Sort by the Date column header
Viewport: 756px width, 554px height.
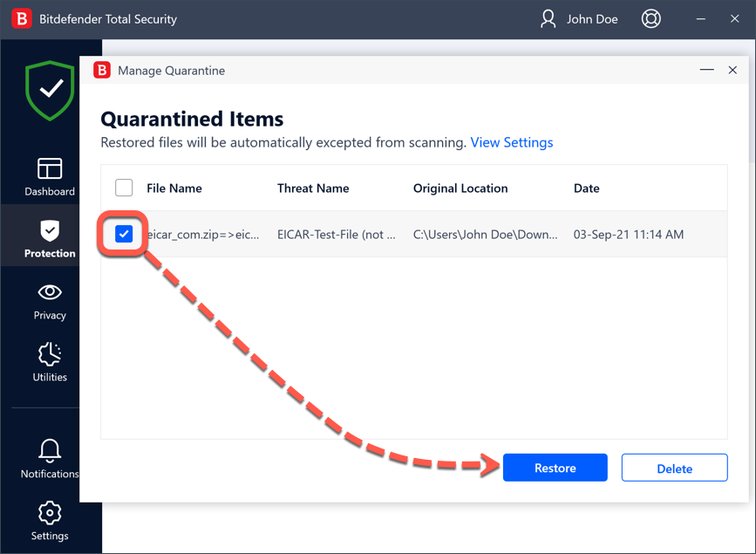coord(586,188)
